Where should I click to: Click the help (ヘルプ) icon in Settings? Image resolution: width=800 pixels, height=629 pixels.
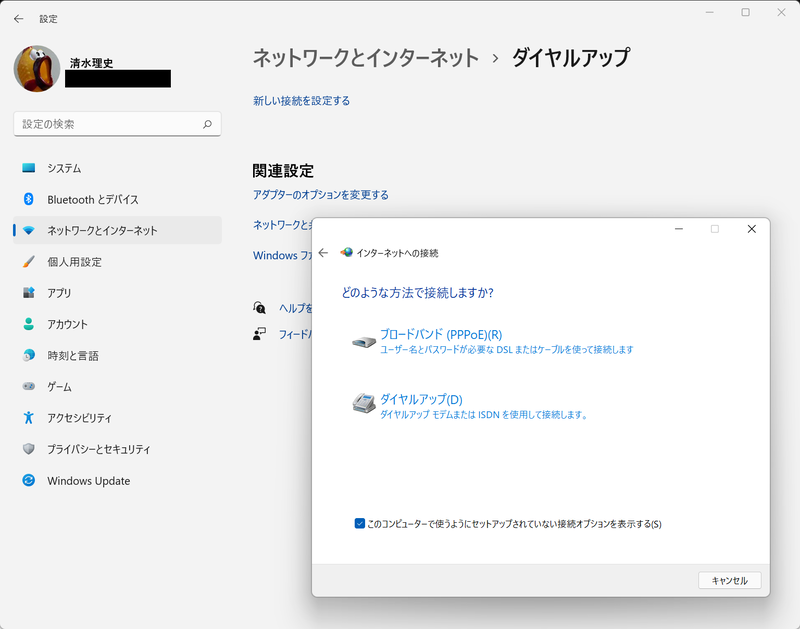pyautogui.click(x=259, y=308)
